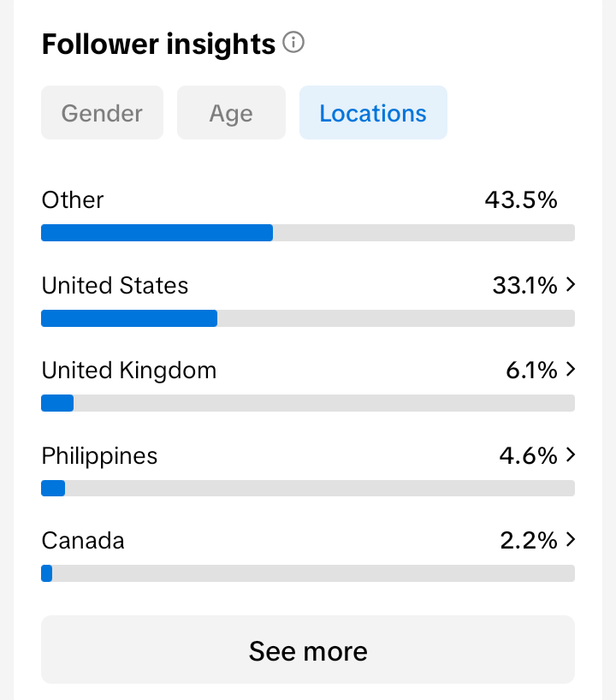The width and height of the screenshot is (616, 700).
Task: Switch to the Age tab
Action: pyautogui.click(x=231, y=113)
